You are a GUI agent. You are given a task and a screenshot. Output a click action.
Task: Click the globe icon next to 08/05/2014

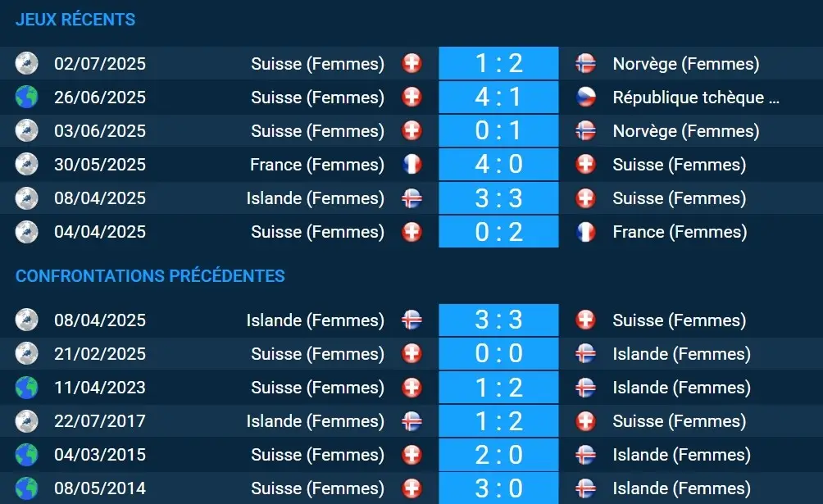click(x=26, y=488)
